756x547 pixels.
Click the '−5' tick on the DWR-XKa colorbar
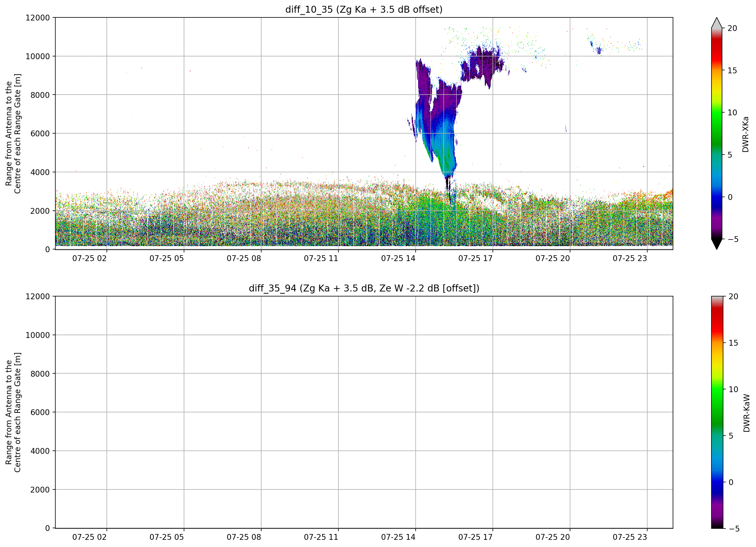(733, 239)
